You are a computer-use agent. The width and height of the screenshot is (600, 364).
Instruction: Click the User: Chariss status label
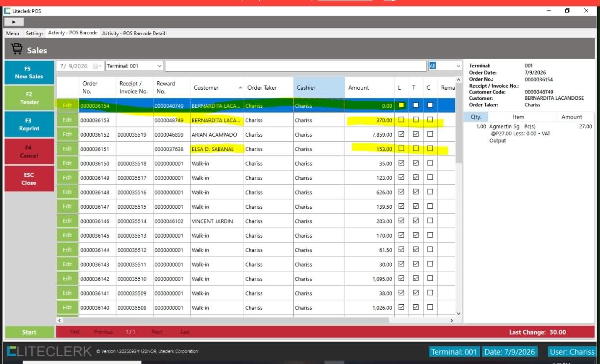[x=572, y=352]
